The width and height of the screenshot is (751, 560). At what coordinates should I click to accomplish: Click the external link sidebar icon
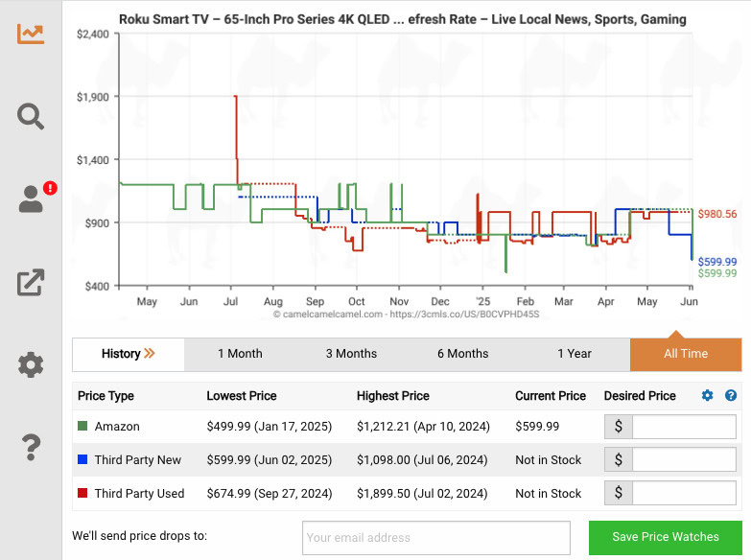[x=31, y=283]
